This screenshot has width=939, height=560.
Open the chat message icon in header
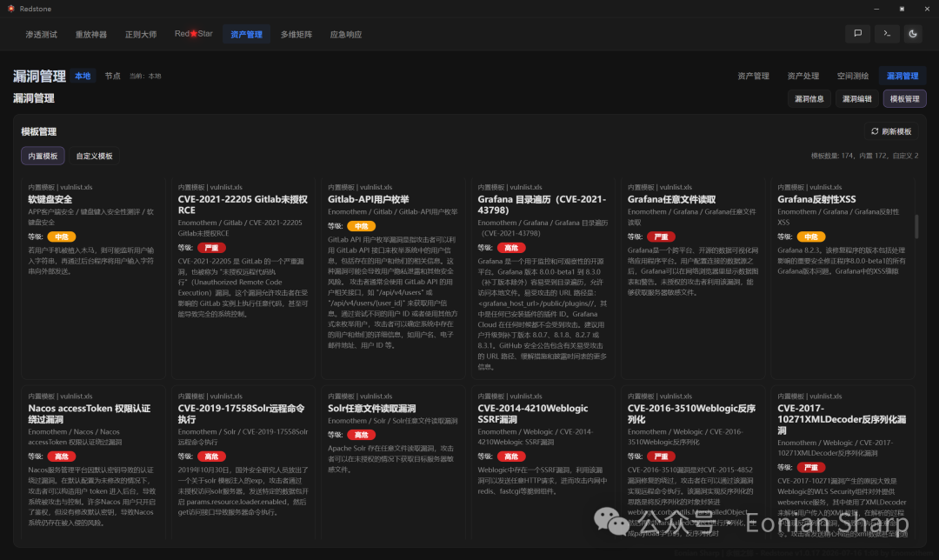click(857, 34)
